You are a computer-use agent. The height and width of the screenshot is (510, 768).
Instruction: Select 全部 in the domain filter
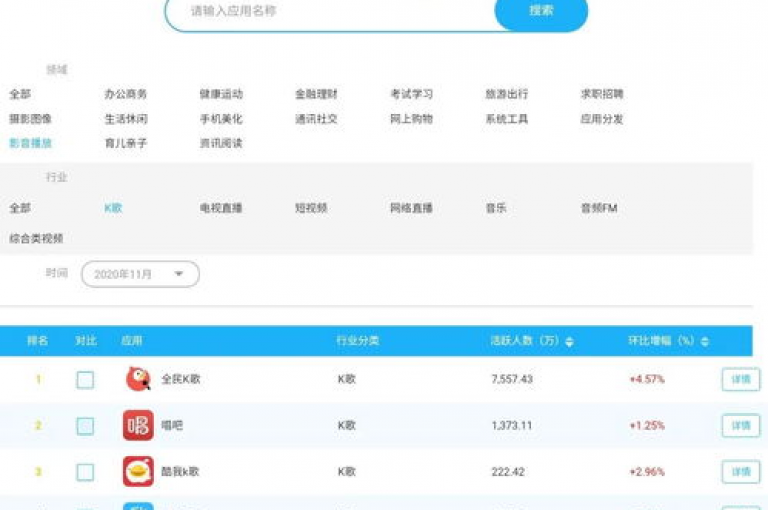(x=20, y=94)
